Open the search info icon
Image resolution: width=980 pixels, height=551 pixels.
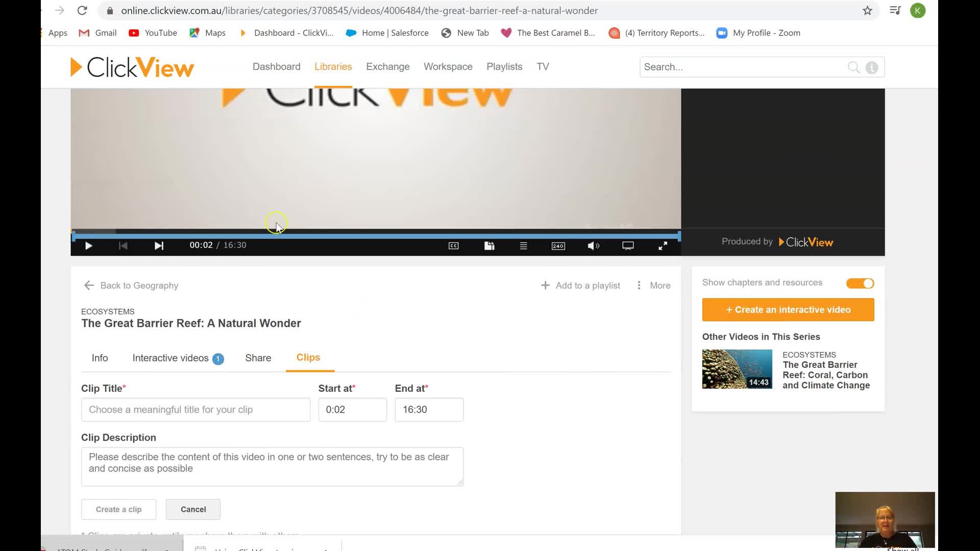click(872, 67)
